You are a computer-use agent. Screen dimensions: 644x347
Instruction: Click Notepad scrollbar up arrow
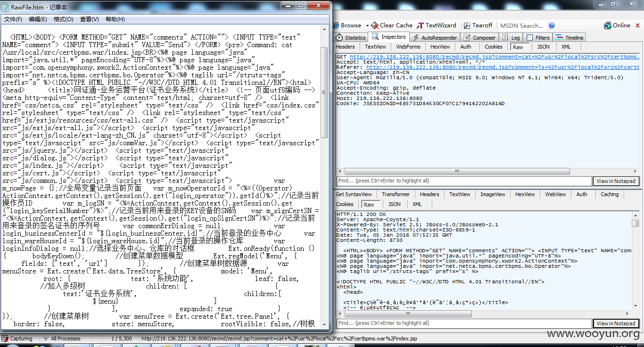coord(324,29)
